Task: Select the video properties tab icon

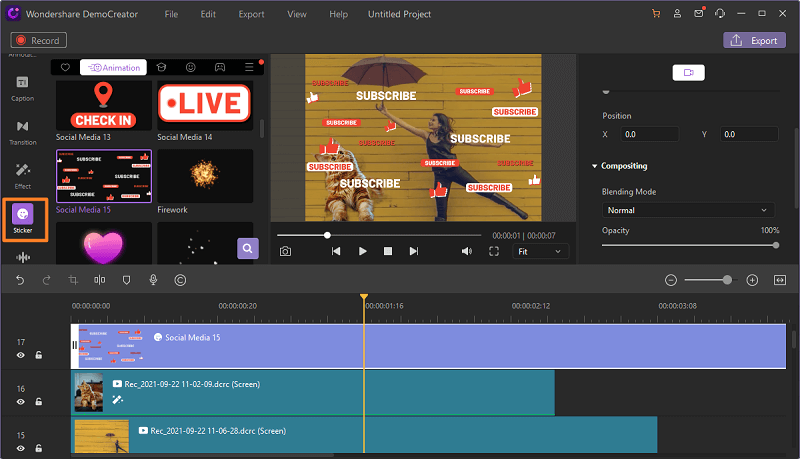Action: (x=688, y=72)
